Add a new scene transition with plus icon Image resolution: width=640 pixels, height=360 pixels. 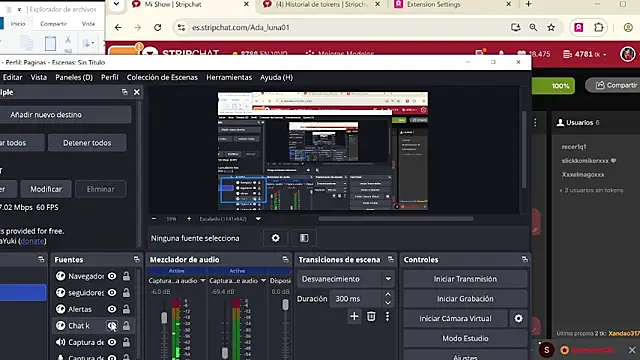354,316
